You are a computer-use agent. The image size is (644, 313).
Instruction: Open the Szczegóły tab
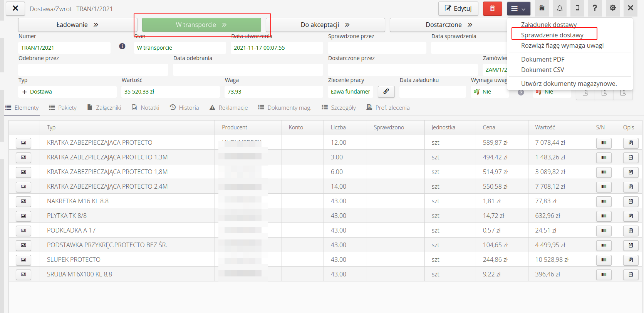tap(339, 108)
